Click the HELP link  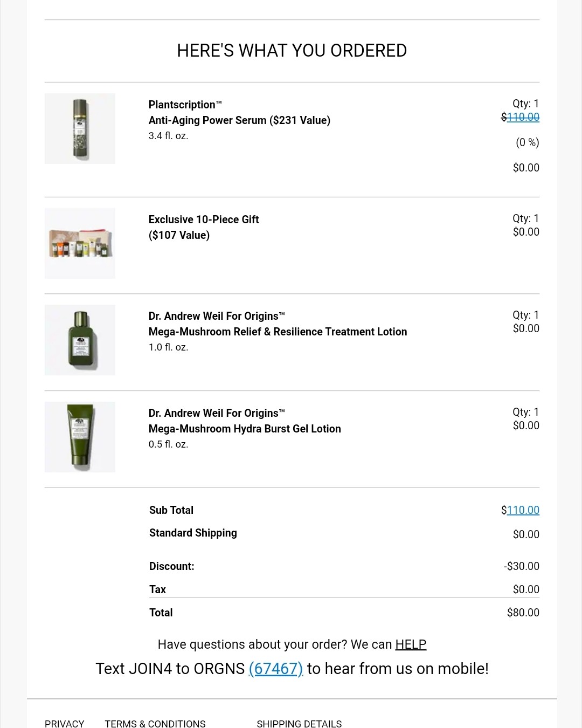pos(411,644)
